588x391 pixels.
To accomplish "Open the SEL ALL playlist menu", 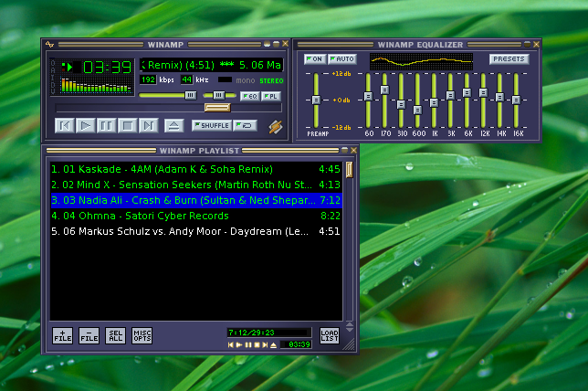I will [x=115, y=335].
